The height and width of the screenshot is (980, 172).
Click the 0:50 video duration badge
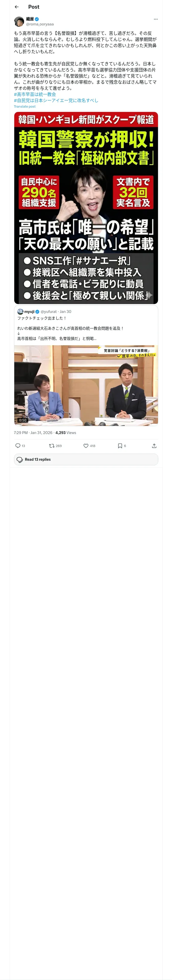click(22, 420)
